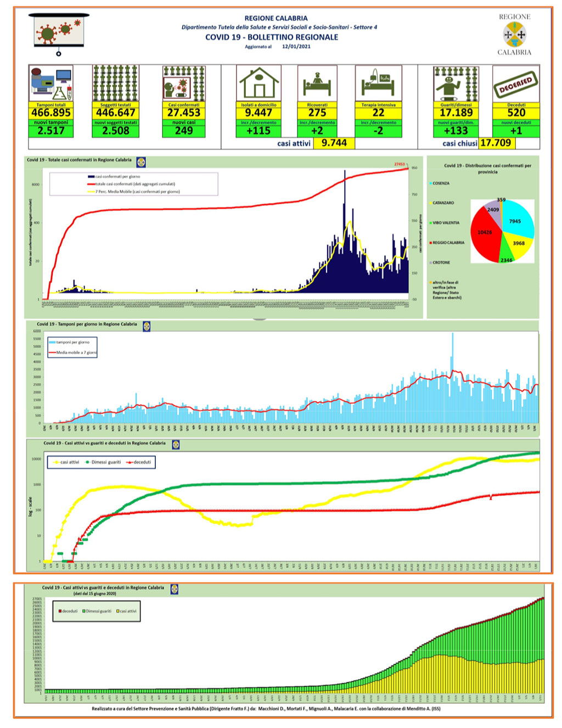The image size is (562, 728).
Task: Click the Regione Calabria crest logo
Action: tap(514, 35)
